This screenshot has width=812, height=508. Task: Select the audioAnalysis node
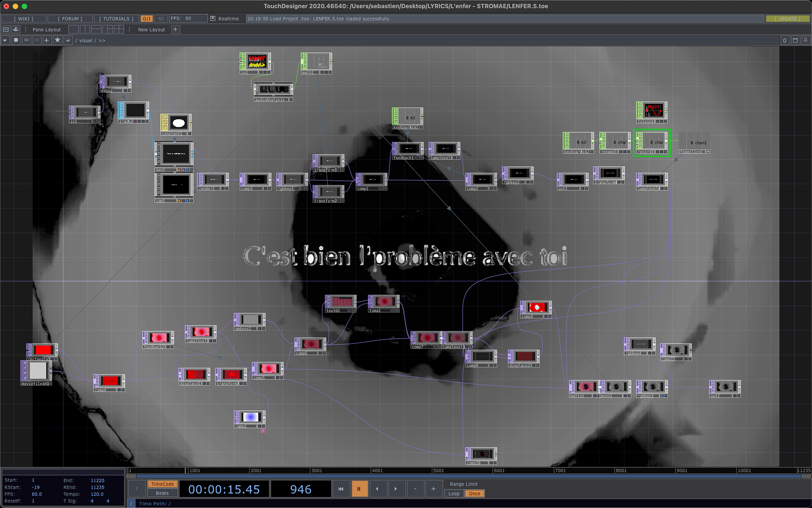274,91
